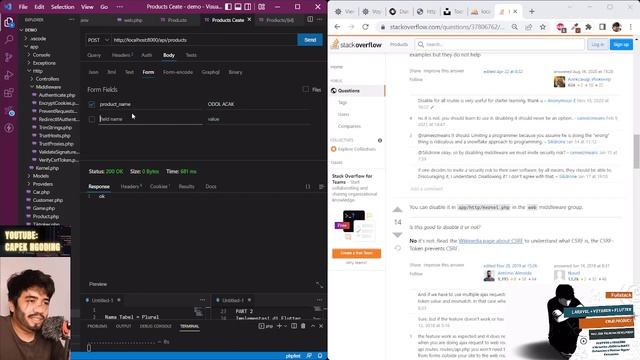The height and width of the screenshot is (360, 640).
Task: Open the Run and Debug view in VS Code
Action: pyautogui.click(x=9, y=75)
